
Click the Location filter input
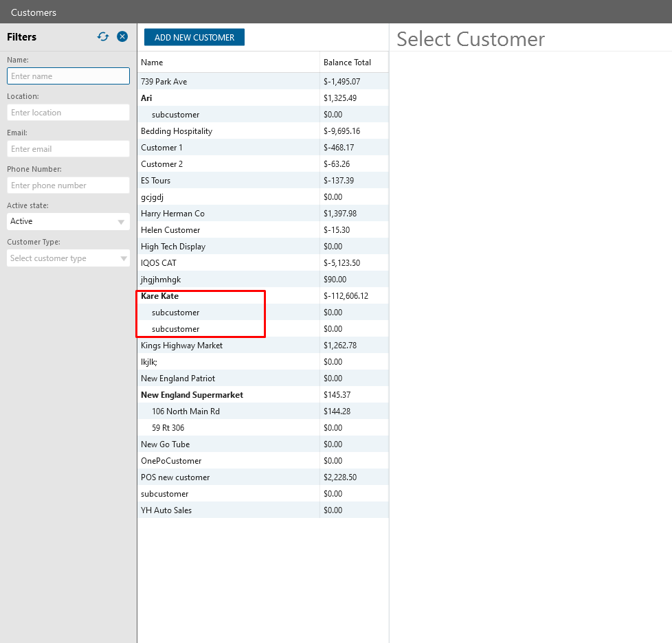(68, 113)
